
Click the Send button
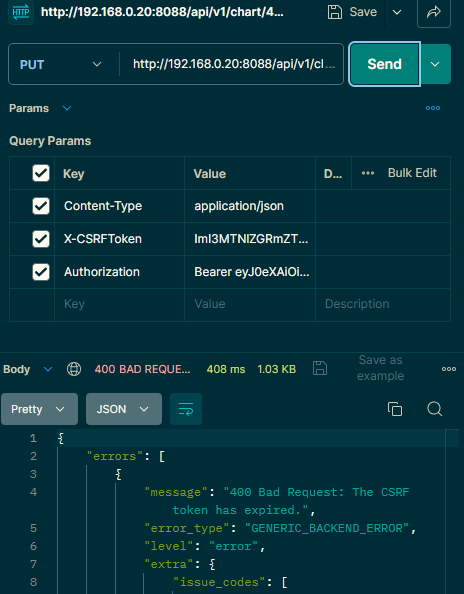coord(384,64)
